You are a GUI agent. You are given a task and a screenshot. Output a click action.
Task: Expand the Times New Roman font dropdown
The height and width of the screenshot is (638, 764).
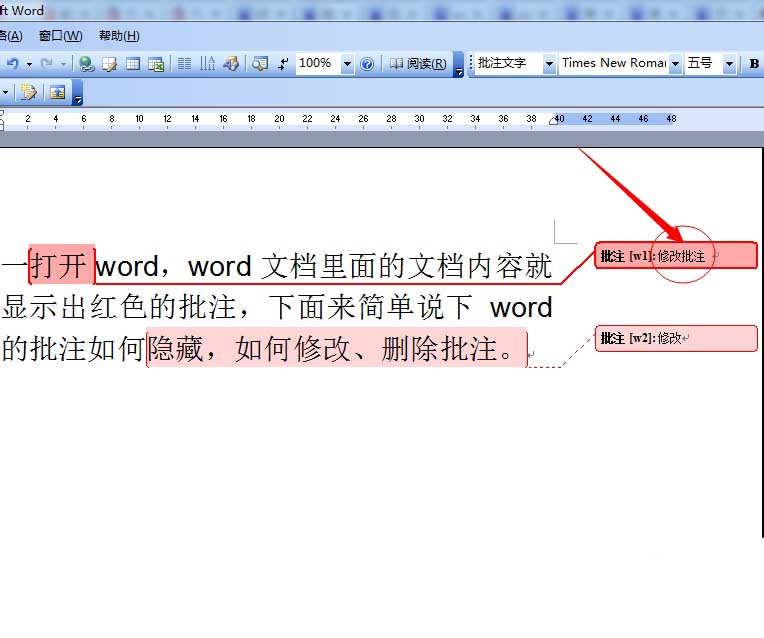[x=675, y=64]
